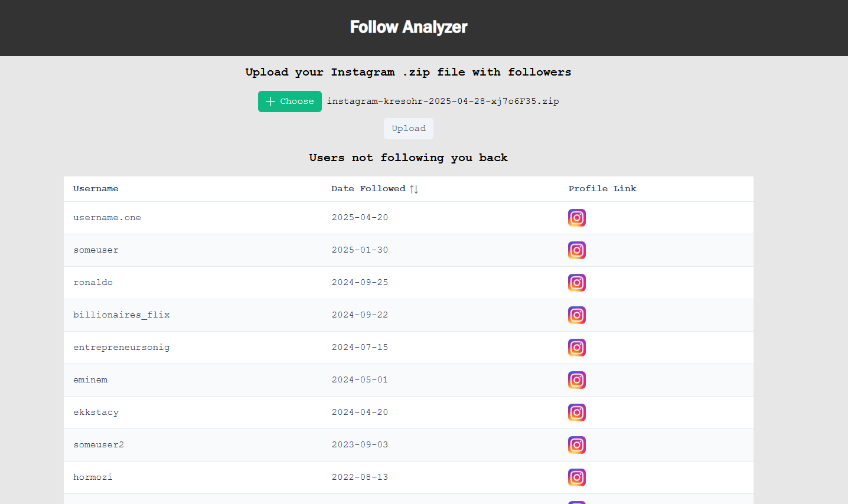Open eminem's Instagram profile icon
848x504 pixels.
pyautogui.click(x=577, y=379)
